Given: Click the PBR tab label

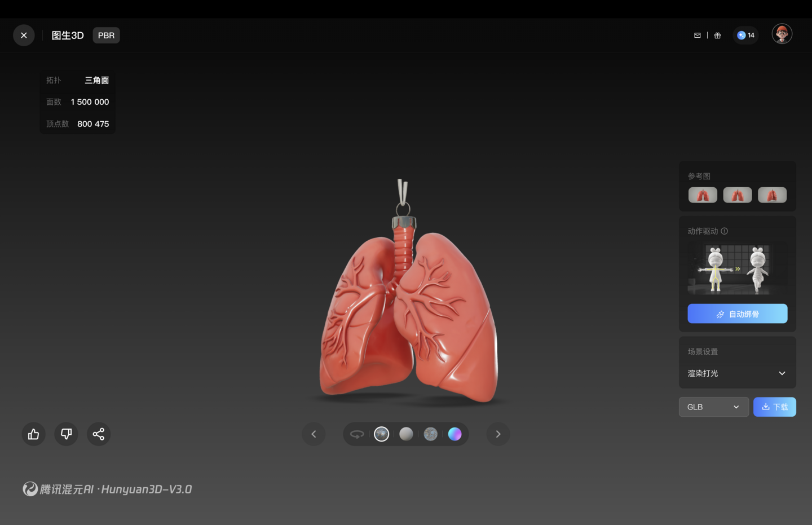Looking at the screenshot, I should coord(106,36).
